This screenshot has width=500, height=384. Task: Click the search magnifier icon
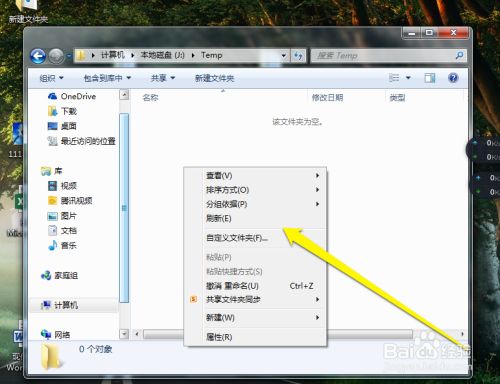tap(459, 55)
